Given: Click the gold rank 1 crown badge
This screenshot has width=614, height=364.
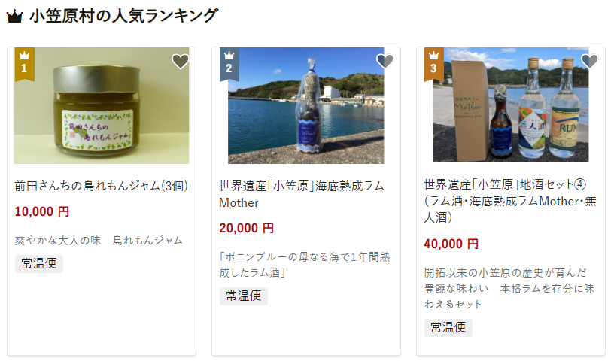Looking at the screenshot, I should [25, 64].
